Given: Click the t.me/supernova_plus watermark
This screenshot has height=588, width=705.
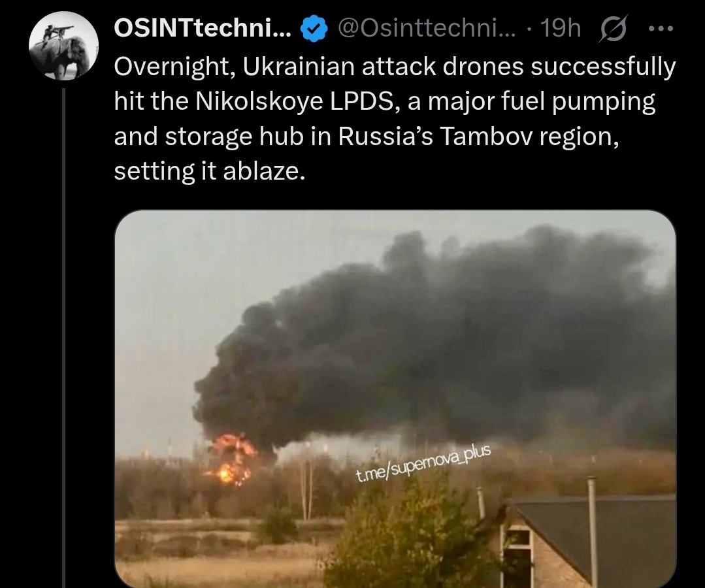Looking at the screenshot, I should click(x=423, y=465).
